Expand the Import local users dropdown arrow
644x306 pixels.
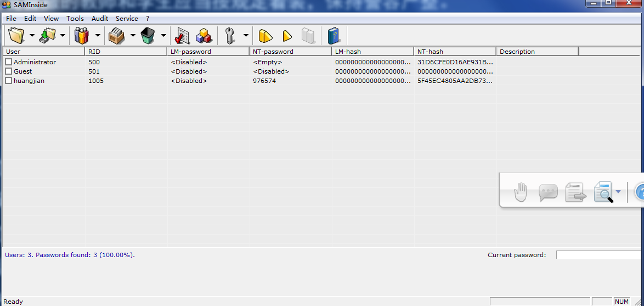[63, 35]
